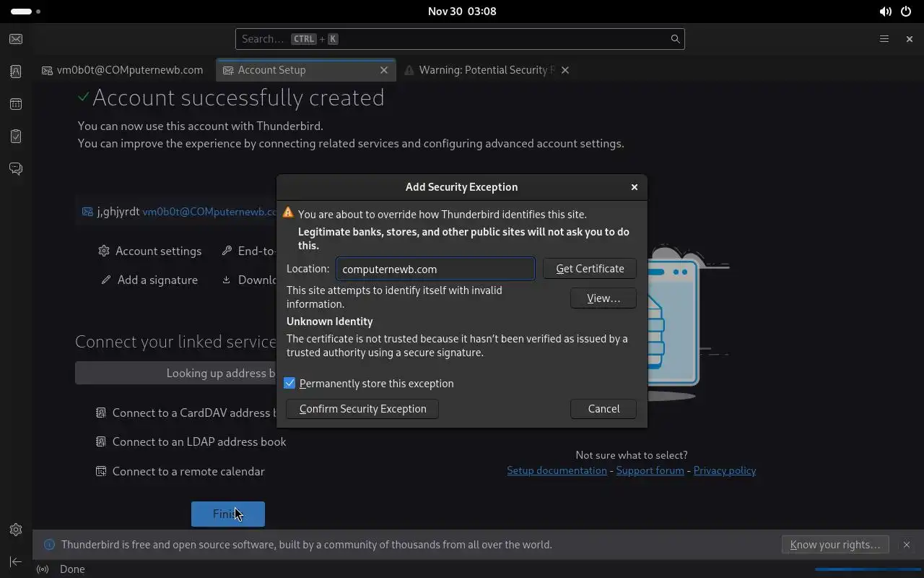This screenshot has width=924, height=578.
Task: Open system power menu icon
Action: (x=906, y=12)
